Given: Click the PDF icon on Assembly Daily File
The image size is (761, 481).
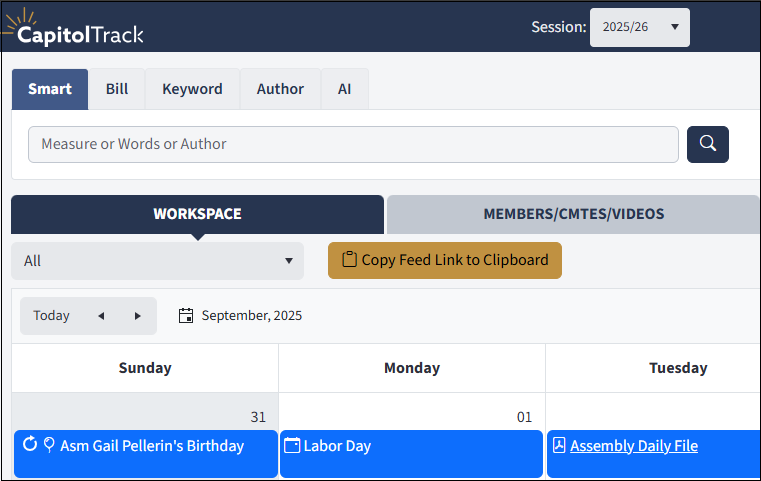Looking at the screenshot, I should click(x=559, y=446).
